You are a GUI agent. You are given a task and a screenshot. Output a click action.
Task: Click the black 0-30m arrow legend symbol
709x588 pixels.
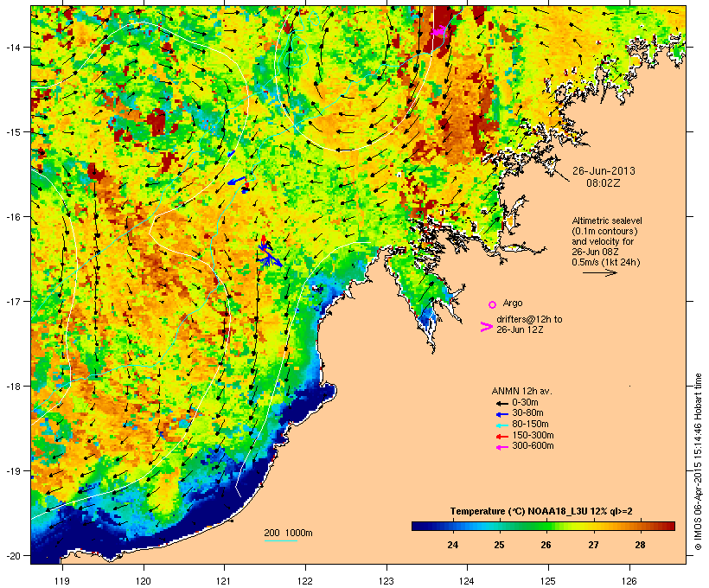click(502, 403)
